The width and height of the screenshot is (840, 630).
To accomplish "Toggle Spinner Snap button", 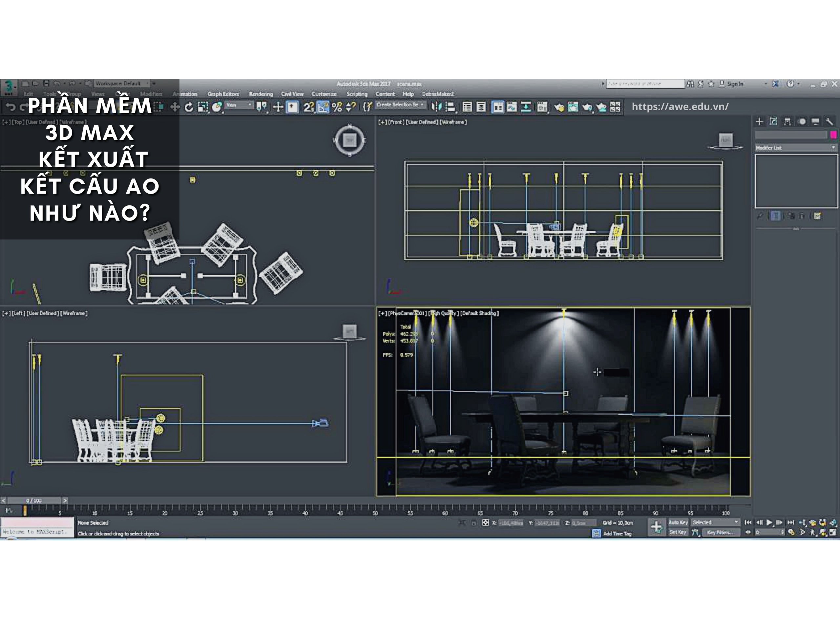I will click(x=351, y=107).
